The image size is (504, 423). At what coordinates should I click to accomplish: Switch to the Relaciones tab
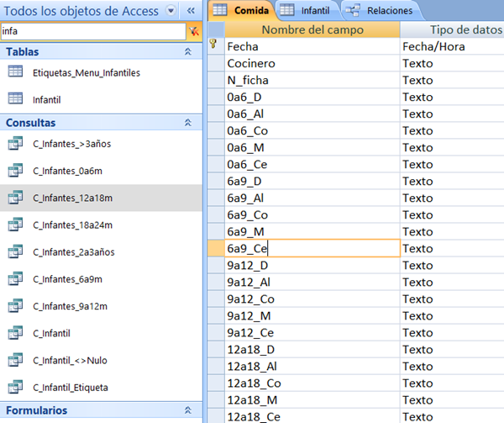(381, 11)
